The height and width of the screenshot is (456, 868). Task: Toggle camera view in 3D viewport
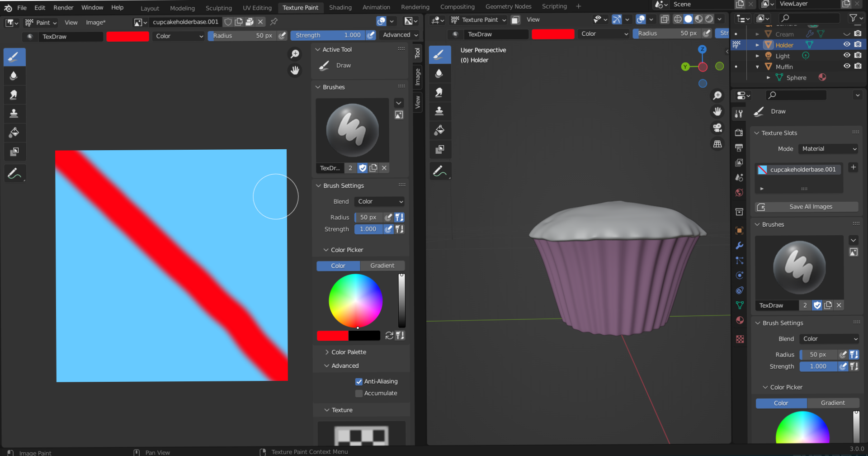717,128
